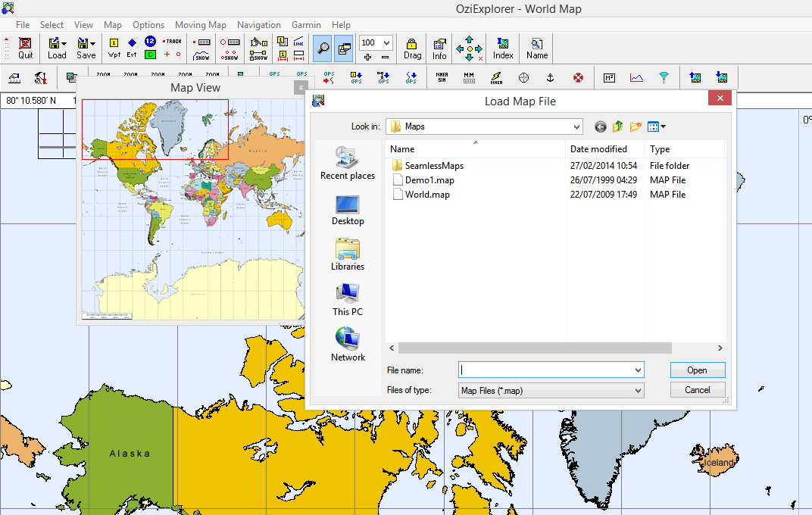This screenshot has width=812, height=515.
Task: Click the Open button
Action: point(697,370)
